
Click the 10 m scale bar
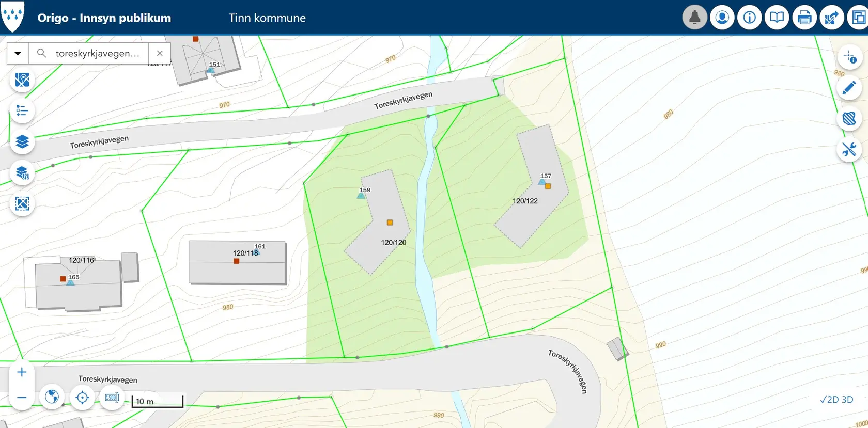click(x=158, y=401)
